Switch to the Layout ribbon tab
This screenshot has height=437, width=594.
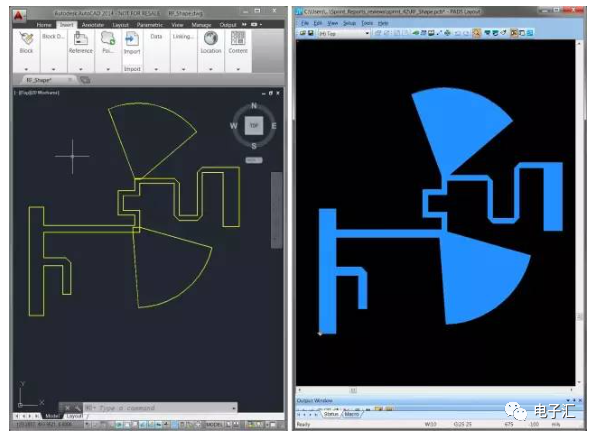coord(120,25)
